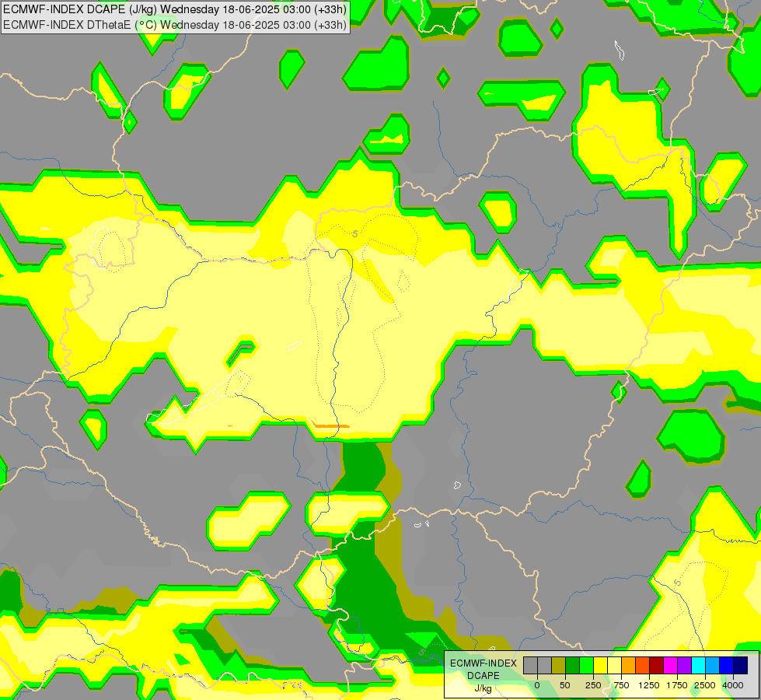The height and width of the screenshot is (700, 761).
Task: Click the purple legend swatch
Action: pos(684,665)
